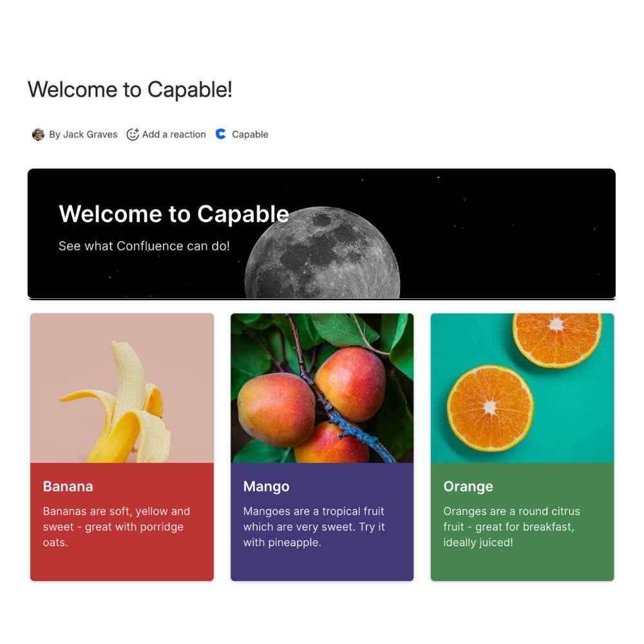Open the By Jack Graves author link
Screen dimensions: 644x644
coord(83,135)
